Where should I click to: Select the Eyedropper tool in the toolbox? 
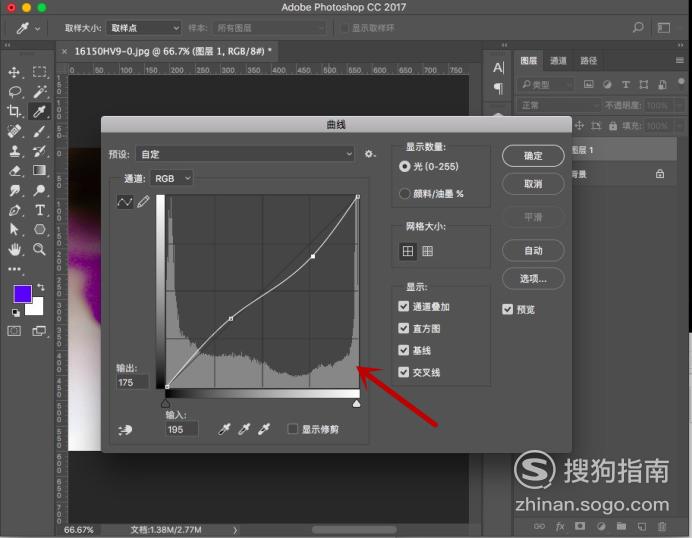point(39,111)
